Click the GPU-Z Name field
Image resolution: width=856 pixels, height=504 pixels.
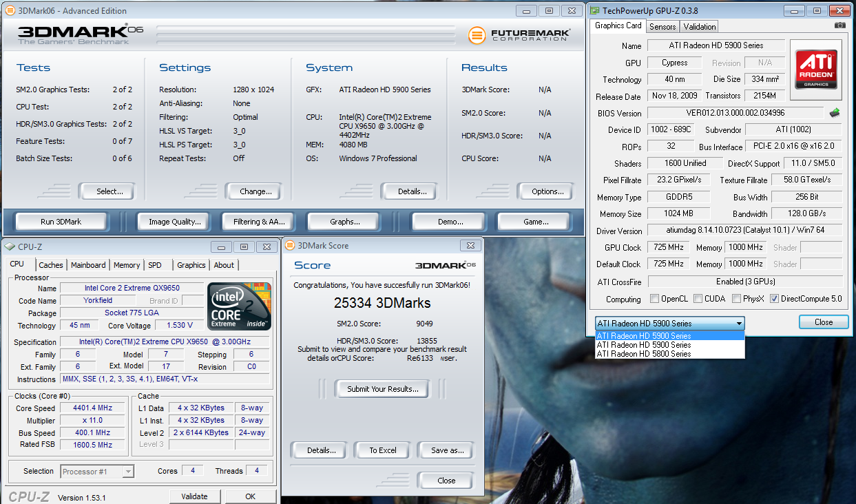tap(716, 45)
